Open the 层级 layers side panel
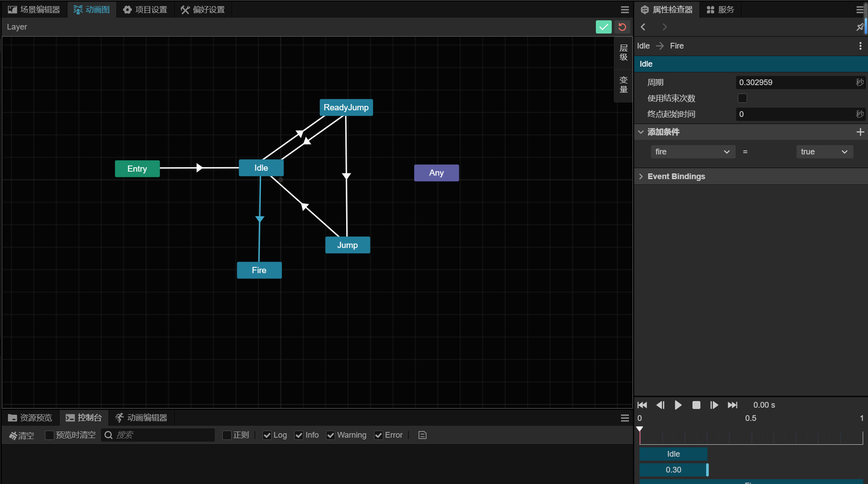This screenshot has width=868, height=484. [x=623, y=53]
